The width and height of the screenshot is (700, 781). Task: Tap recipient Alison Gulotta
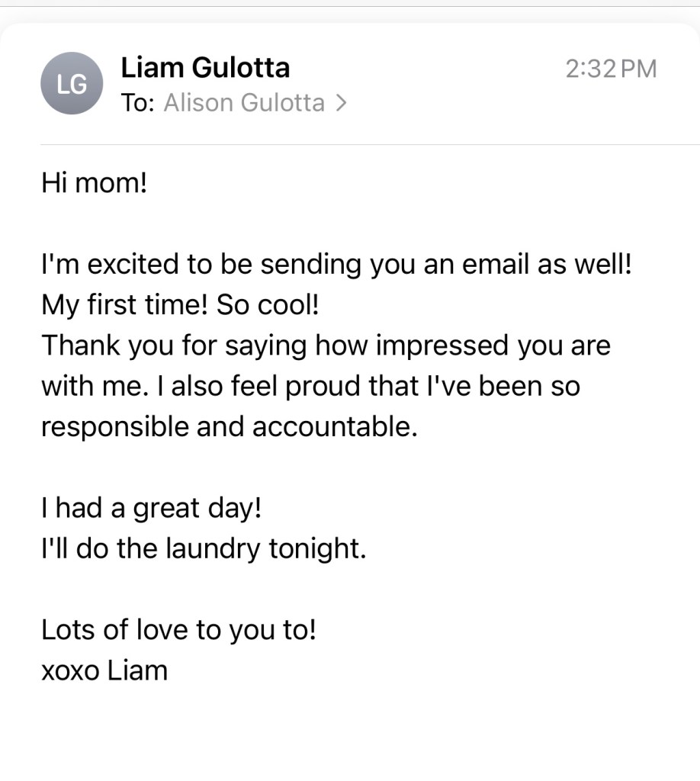(x=244, y=102)
